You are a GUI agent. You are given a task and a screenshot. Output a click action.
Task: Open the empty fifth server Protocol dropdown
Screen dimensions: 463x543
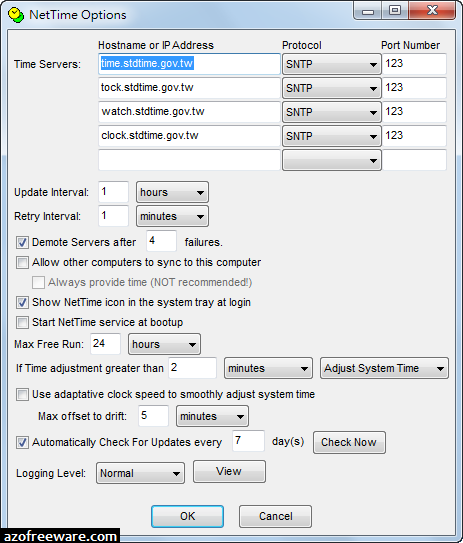point(332,160)
